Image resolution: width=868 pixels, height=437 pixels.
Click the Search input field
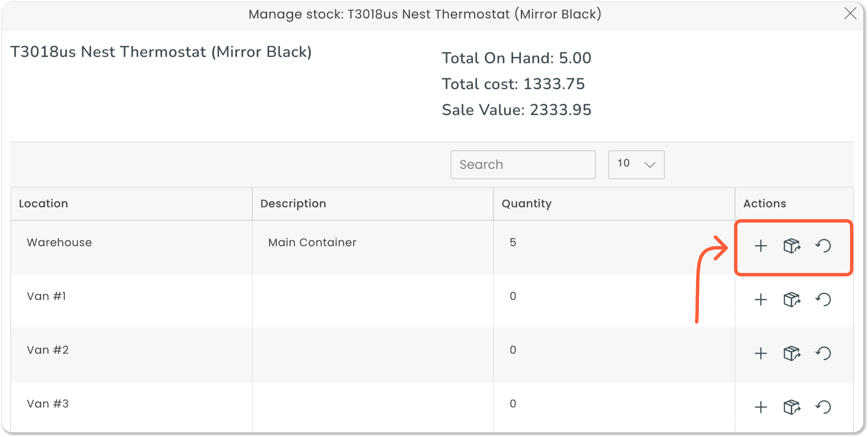pos(523,164)
